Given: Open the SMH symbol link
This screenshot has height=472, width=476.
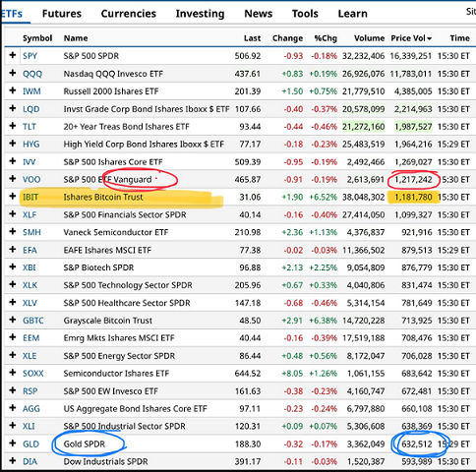Looking at the screenshot, I should click(31, 232).
